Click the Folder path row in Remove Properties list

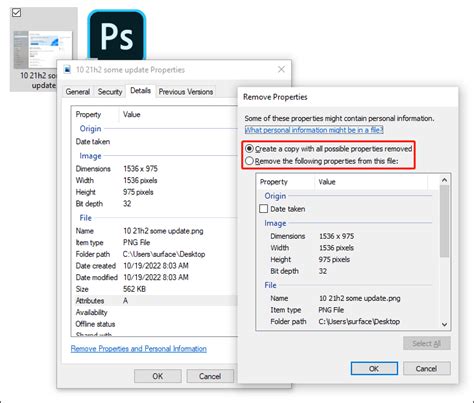tap(347, 322)
